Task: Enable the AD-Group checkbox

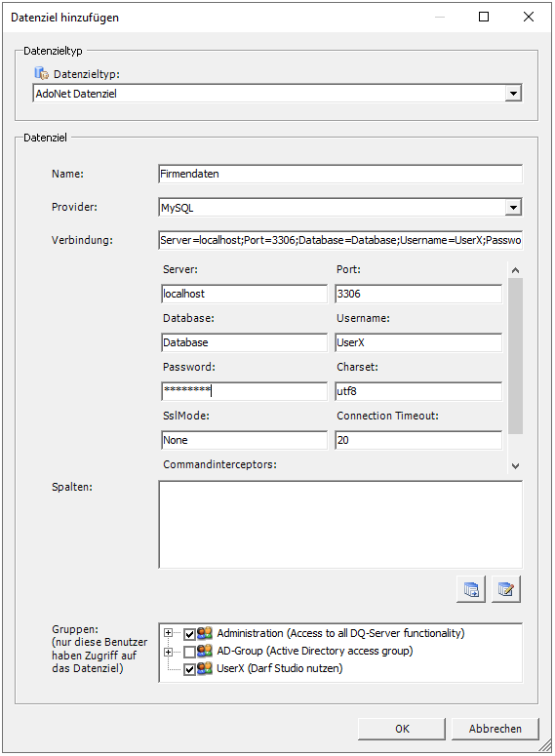Action: click(x=189, y=652)
